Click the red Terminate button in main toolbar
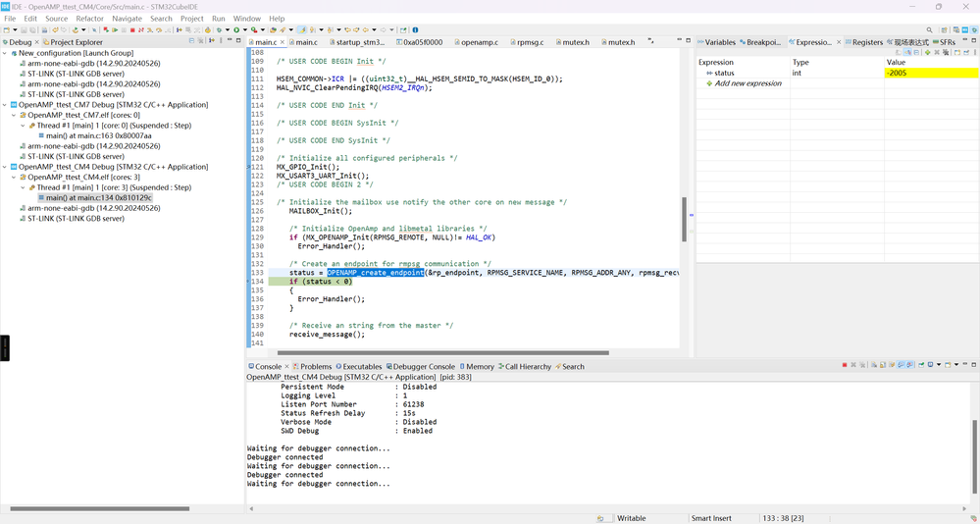This screenshot has height=524, width=980. [132, 30]
